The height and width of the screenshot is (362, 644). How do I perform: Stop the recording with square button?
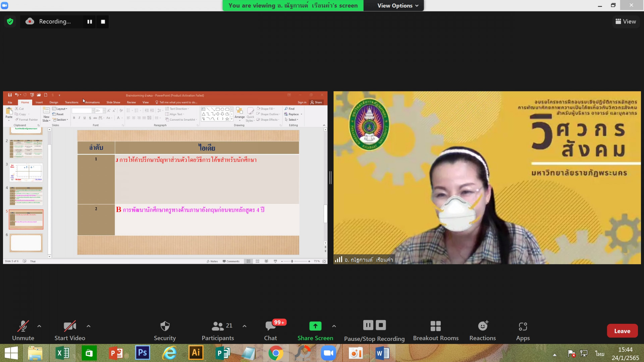pos(103,22)
